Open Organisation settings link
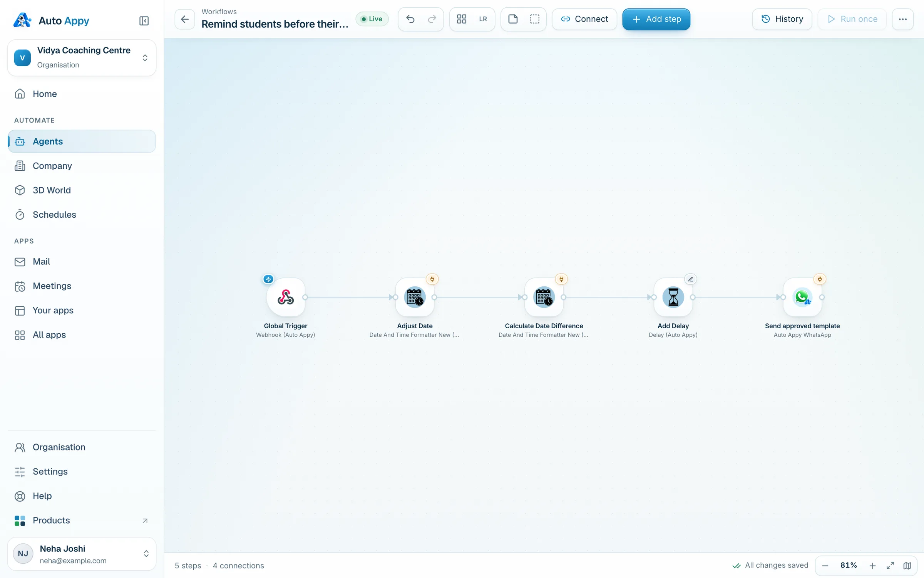This screenshot has width=924, height=578. [82, 447]
